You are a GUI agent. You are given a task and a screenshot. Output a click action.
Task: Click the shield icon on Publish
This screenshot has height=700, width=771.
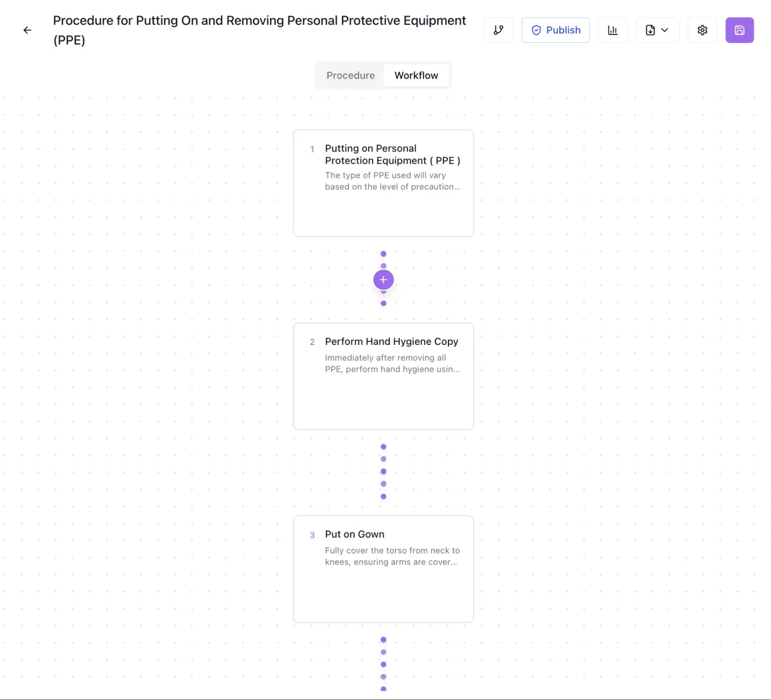536,30
